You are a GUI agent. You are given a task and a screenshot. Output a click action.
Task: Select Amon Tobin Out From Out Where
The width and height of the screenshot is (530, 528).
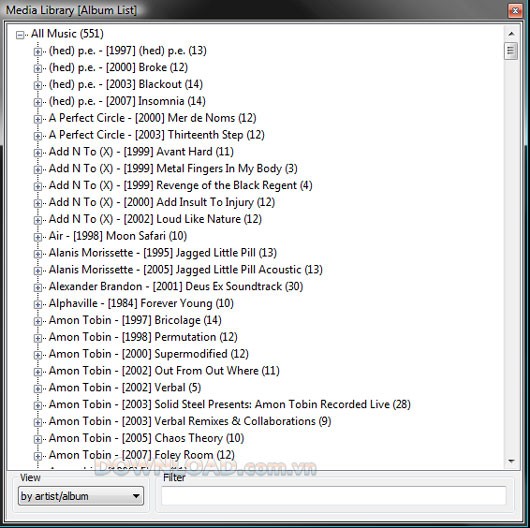point(164,371)
